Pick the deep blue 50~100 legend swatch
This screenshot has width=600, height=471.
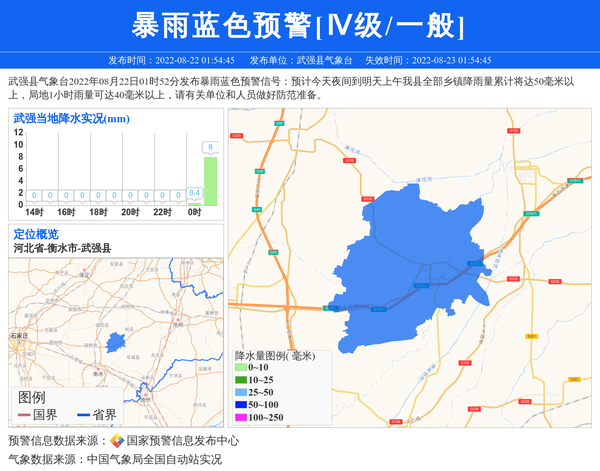[x=241, y=404]
